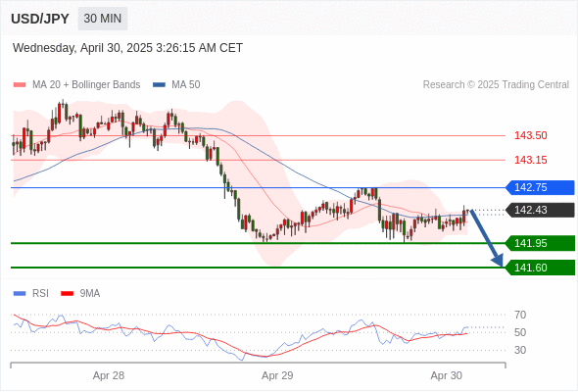
Task: Toggle the MA 50 legend label
Action: pos(186,85)
